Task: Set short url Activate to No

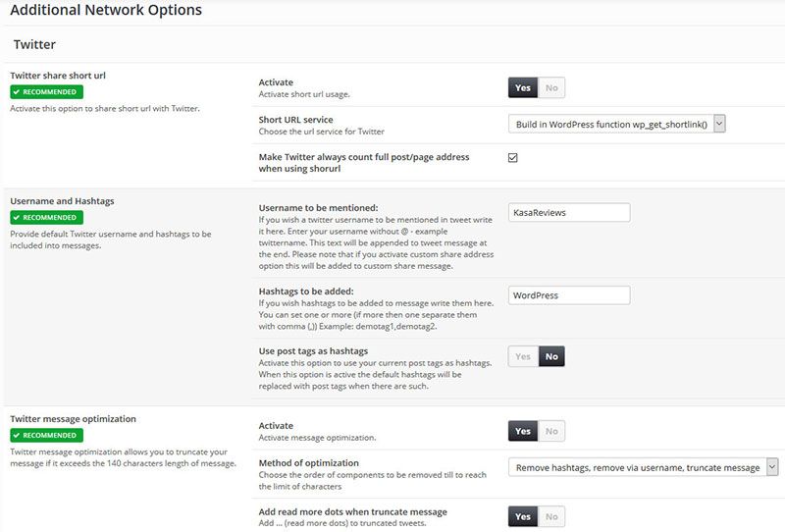Action: tap(551, 88)
